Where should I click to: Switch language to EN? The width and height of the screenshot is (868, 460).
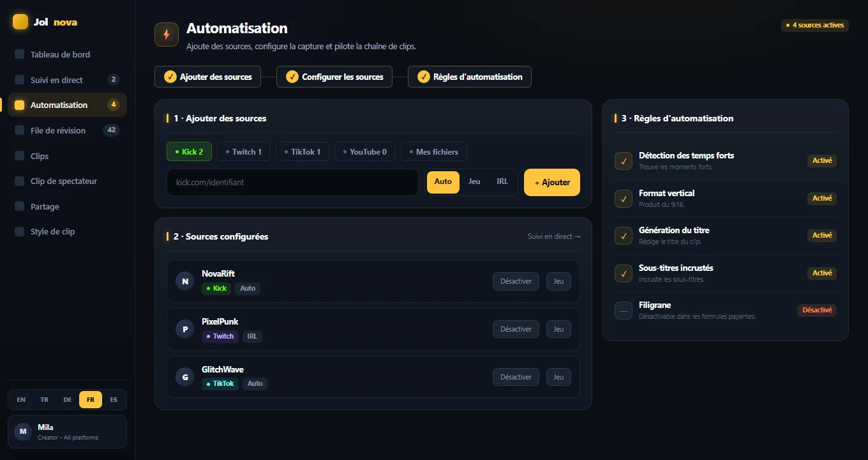tap(21, 400)
